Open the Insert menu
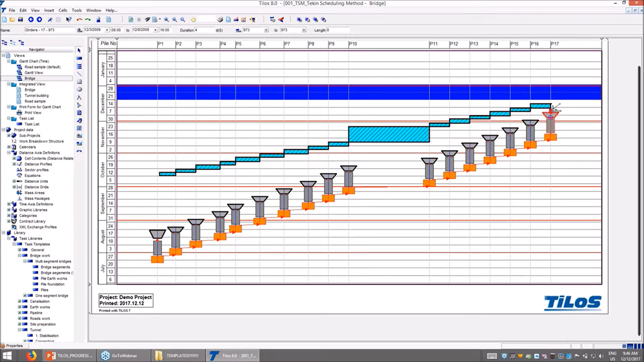This screenshot has width=644, height=362. coord(49,10)
